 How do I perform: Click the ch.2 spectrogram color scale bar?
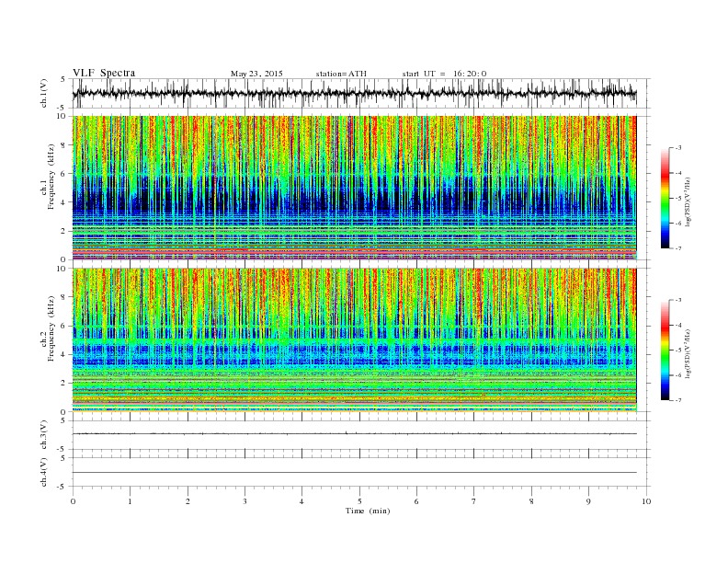665,350
